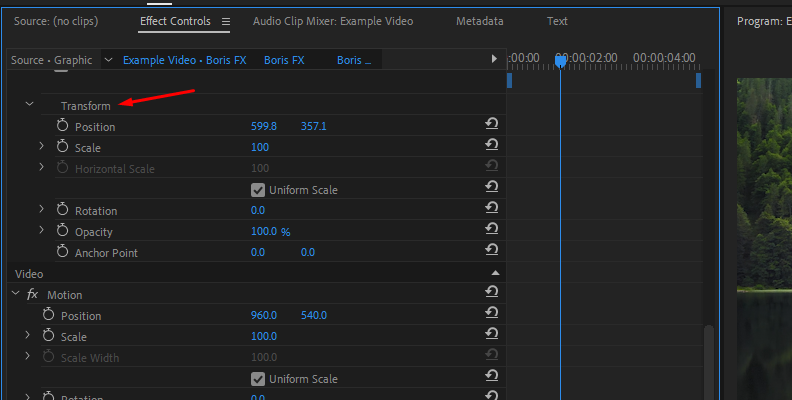Toggle stopwatch for Motion Position
Viewport: 792px width, 400px height.
[49, 315]
